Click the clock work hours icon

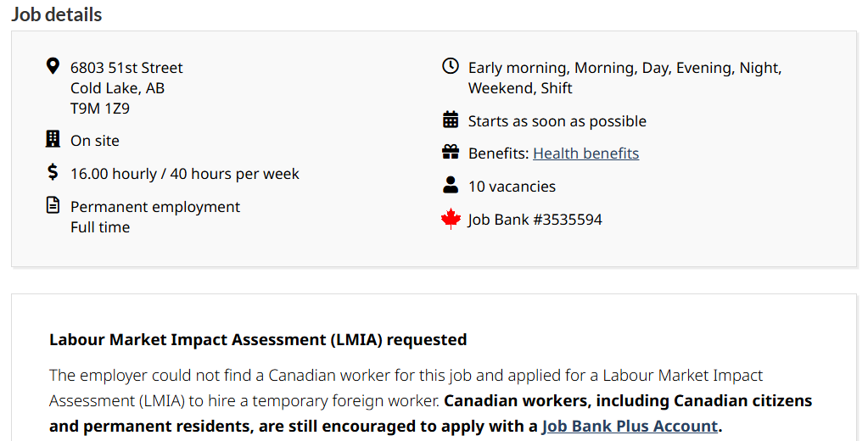click(451, 66)
